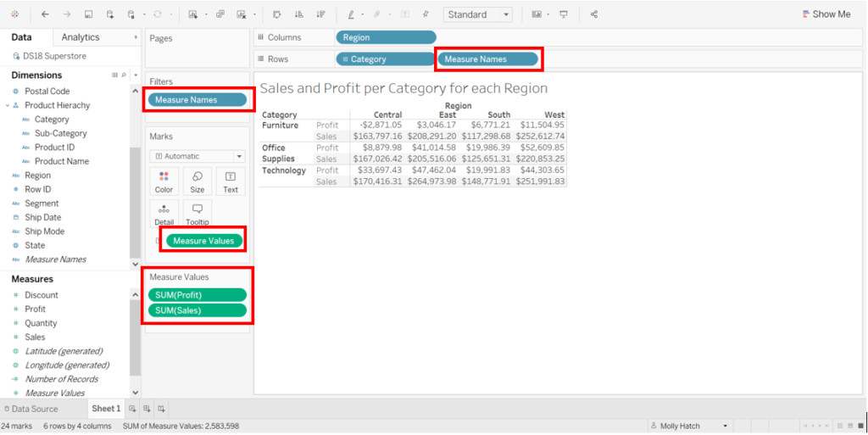868x435 pixels.
Task: Select the Sub-Category dimension field
Action: pyautogui.click(x=60, y=133)
